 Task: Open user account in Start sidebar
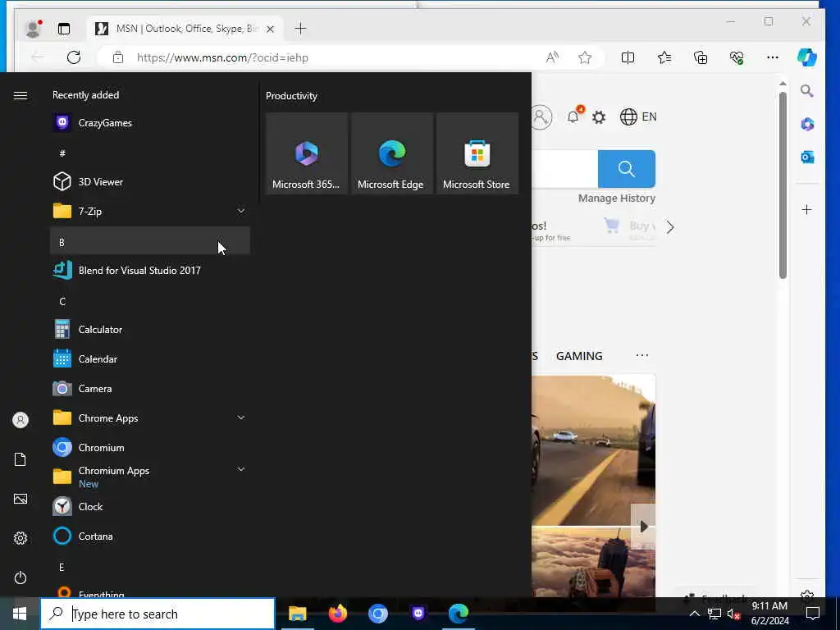21,420
